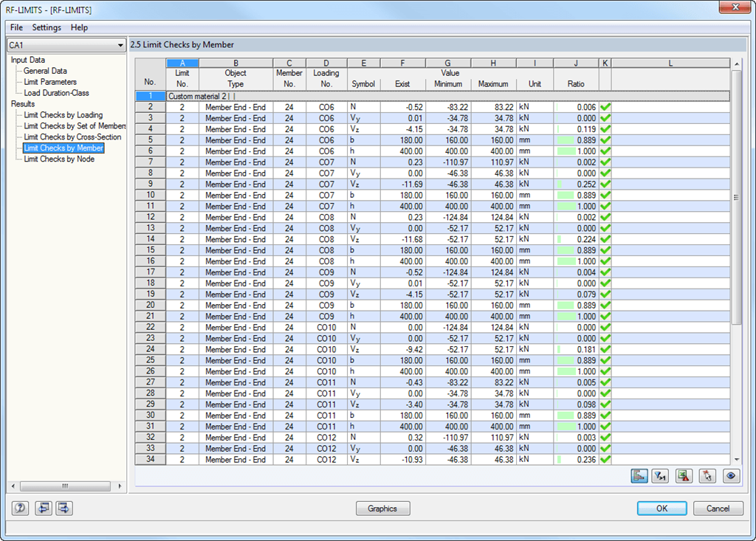Select Limit Checks by Loading tree item
756x541 pixels.
[x=63, y=114]
